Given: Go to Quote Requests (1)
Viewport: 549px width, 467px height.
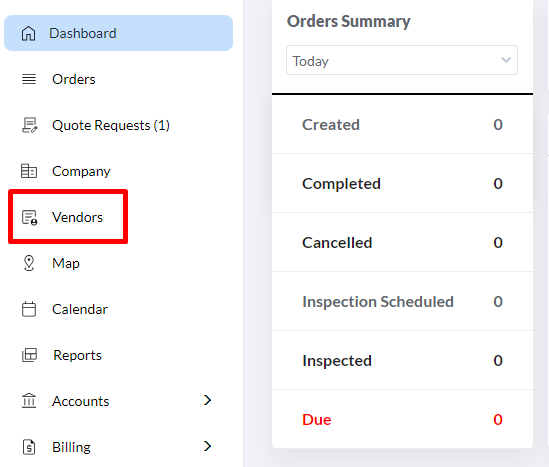Looking at the screenshot, I should coord(111,125).
